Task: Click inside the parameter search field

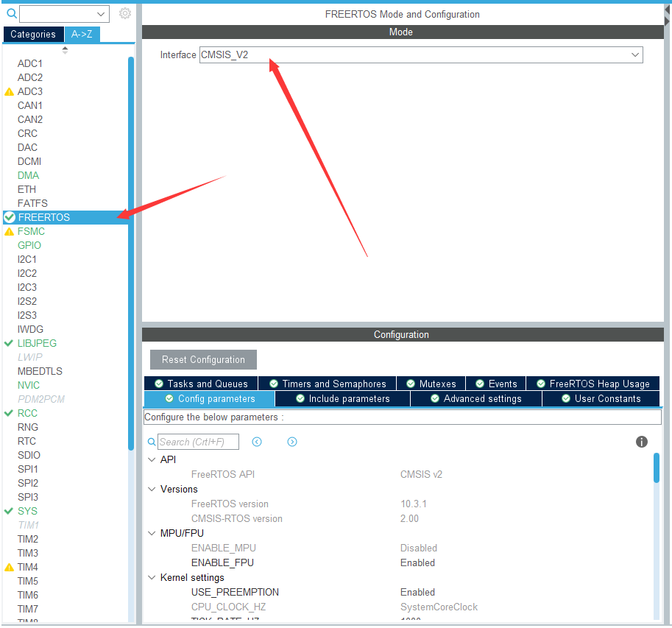Action: 199,442
